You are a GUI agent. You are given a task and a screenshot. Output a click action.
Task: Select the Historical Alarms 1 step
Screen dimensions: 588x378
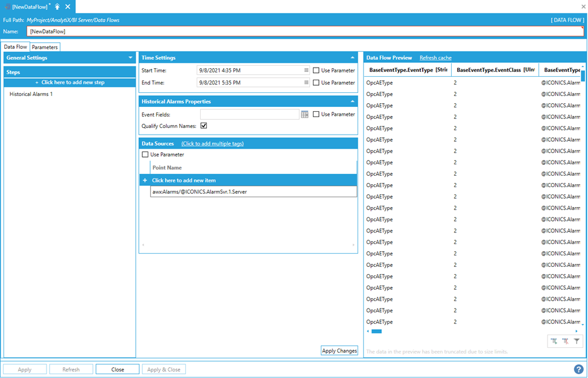31,94
